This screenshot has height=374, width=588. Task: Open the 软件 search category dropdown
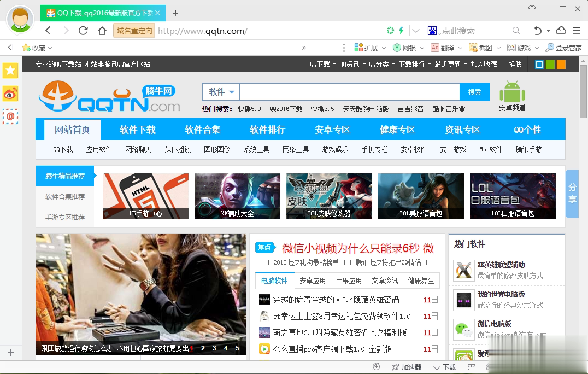pos(221,92)
